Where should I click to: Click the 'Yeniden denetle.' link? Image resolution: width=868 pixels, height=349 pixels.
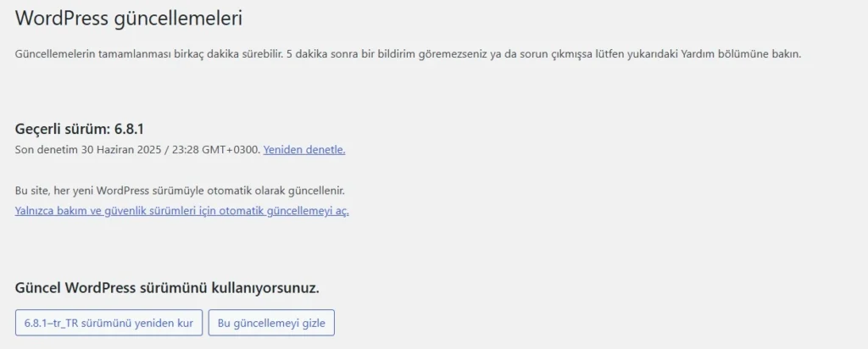click(x=304, y=150)
